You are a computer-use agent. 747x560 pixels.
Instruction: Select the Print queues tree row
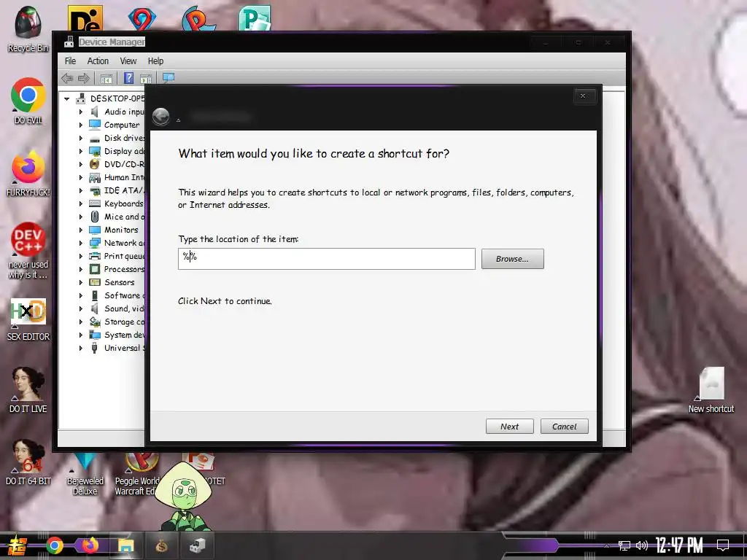116,256
